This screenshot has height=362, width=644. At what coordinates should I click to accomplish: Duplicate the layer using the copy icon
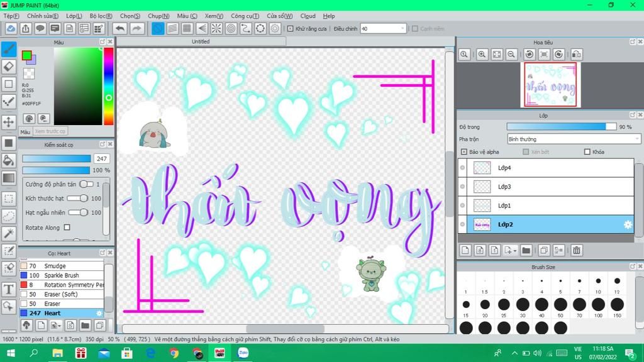tap(544, 250)
